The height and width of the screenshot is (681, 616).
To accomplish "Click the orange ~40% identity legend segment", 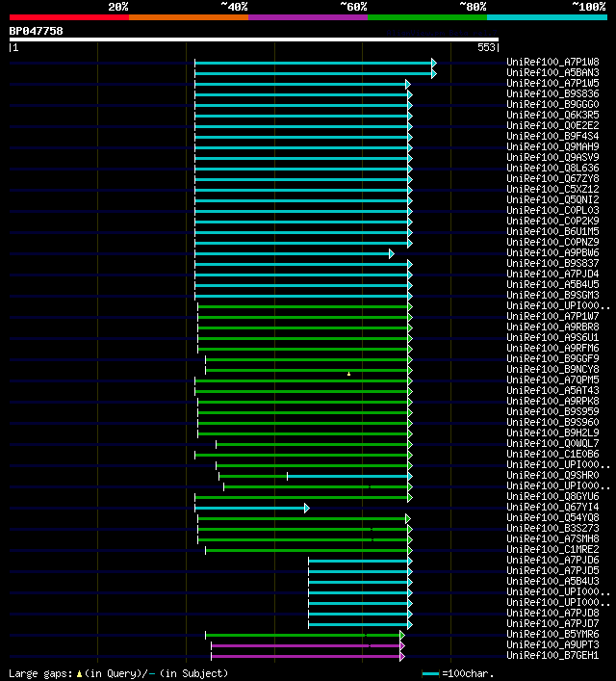I will tap(189, 17).
